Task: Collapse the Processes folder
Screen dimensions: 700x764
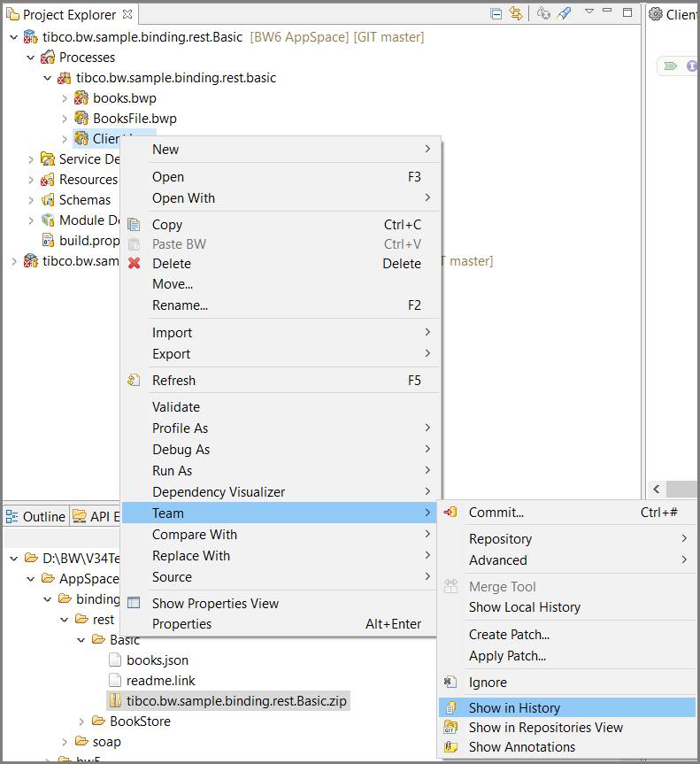Action: tap(31, 58)
